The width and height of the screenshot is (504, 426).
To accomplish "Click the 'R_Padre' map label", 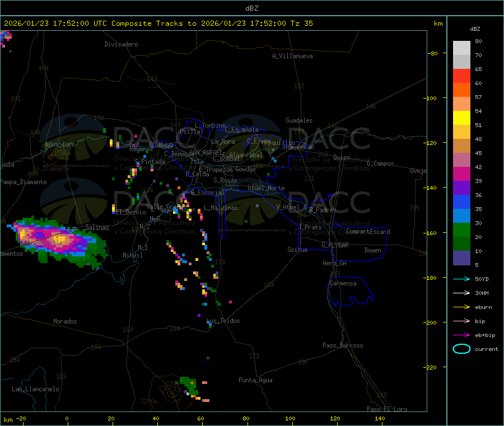I will [x=321, y=210].
